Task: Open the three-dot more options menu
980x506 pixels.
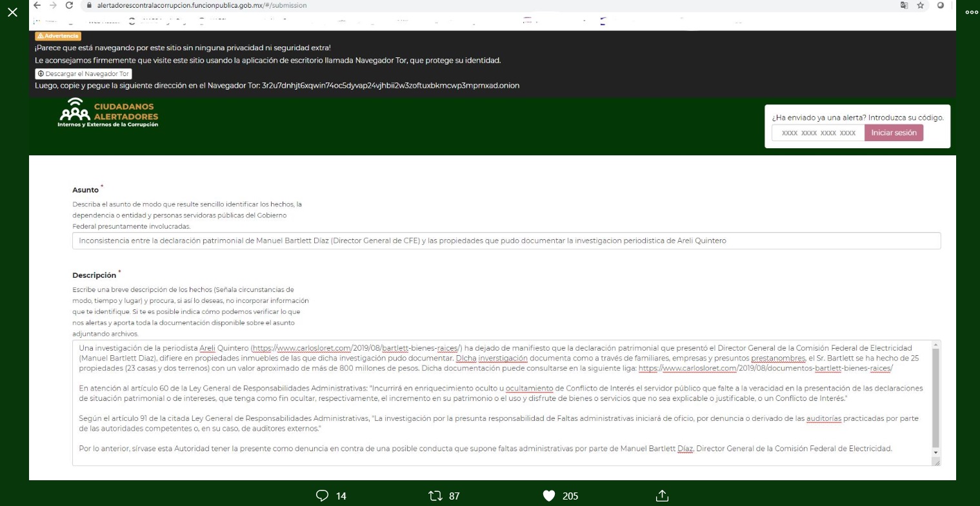Action: pyautogui.click(x=972, y=12)
